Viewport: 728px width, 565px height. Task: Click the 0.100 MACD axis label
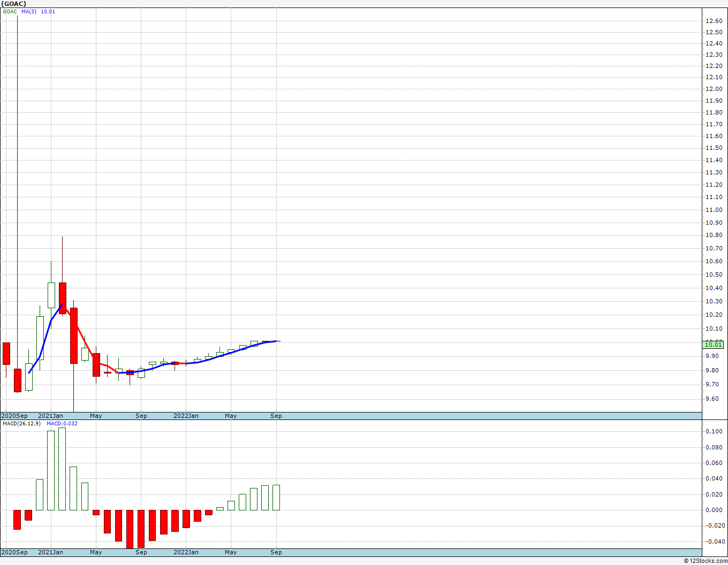point(714,431)
